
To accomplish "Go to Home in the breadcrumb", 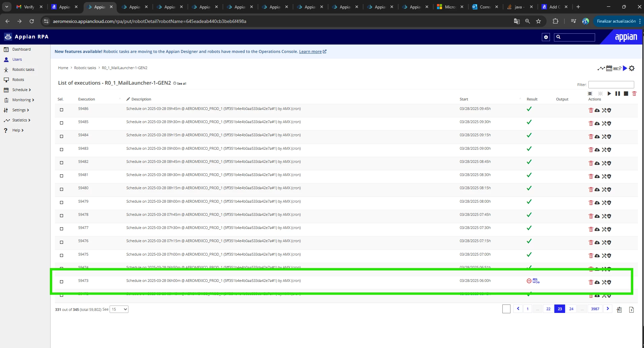I will 63,68.
